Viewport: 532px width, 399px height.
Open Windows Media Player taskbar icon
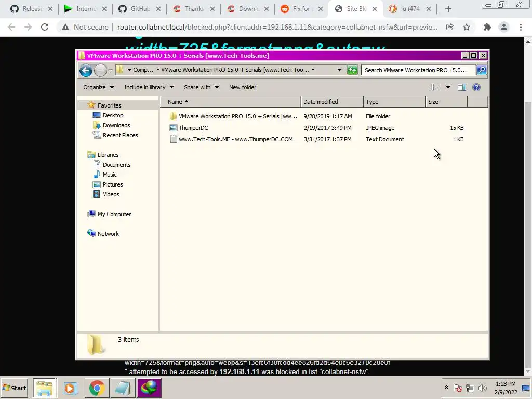71,388
